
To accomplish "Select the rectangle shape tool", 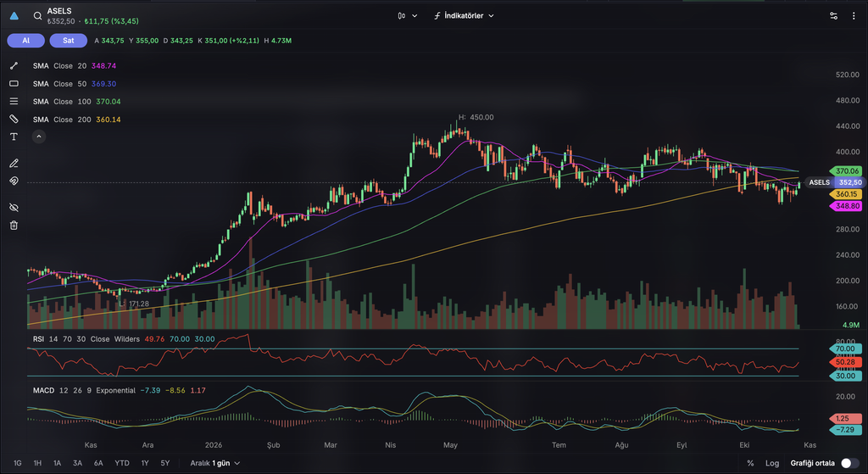I will coord(14,84).
